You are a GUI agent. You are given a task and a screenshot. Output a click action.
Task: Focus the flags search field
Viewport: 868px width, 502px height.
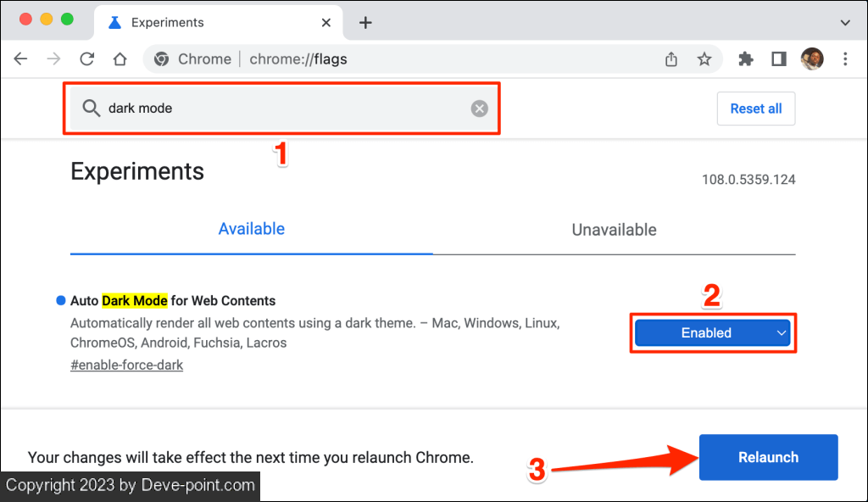(x=280, y=109)
